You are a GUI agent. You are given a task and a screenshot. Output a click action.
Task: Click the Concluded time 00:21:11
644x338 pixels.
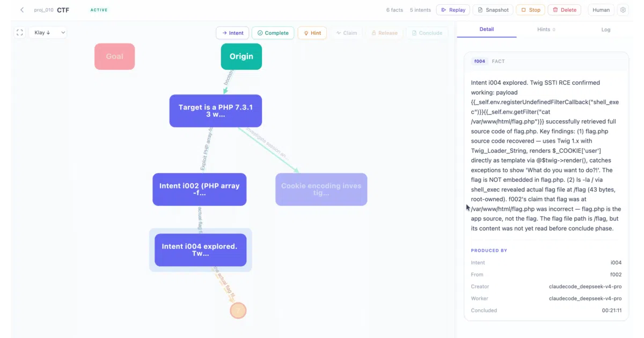[x=612, y=310]
